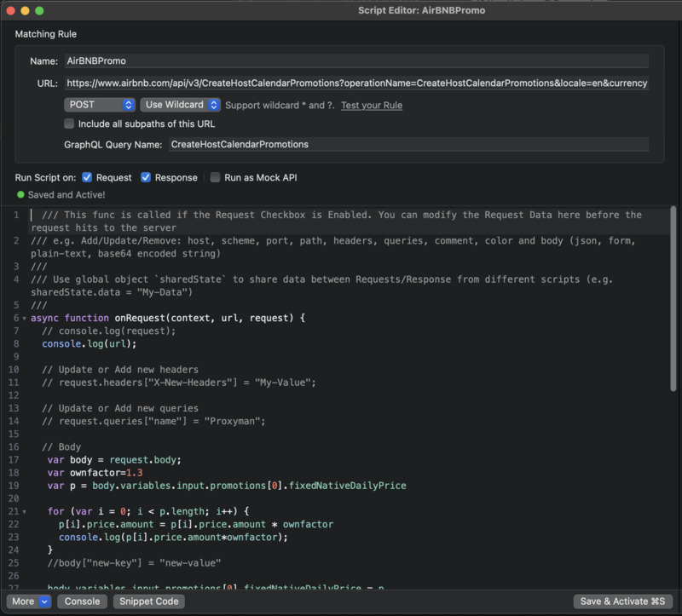This screenshot has width=682, height=616.
Task: Collapse the for loop fold arrow
Action: point(23,511)
